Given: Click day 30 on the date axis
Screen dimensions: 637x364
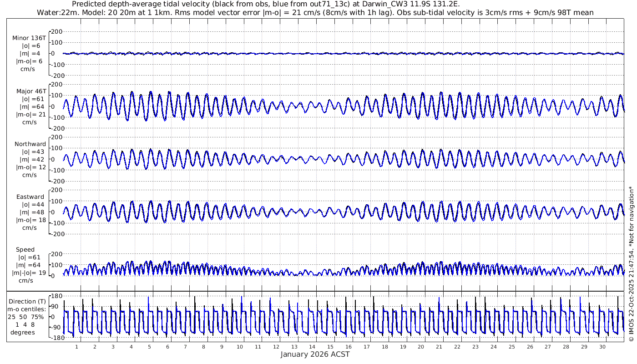Looking at the screenshot, I should 602,347.
